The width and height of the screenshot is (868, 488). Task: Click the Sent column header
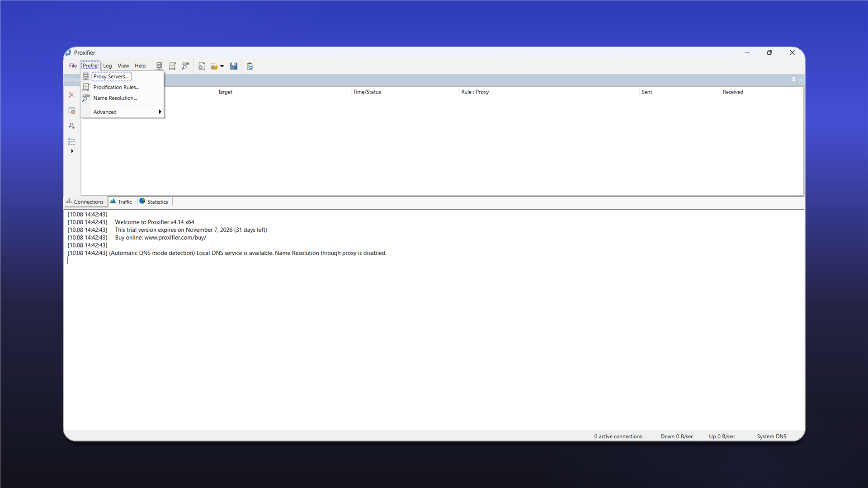680,92
